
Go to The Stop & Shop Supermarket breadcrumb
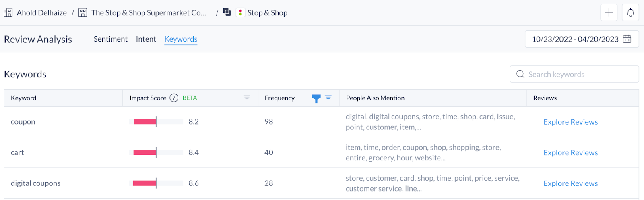(x=149, y=13)
